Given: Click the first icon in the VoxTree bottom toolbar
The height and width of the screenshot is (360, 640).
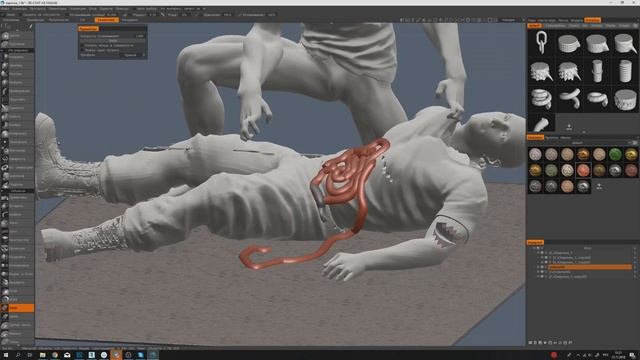Looking at the screenshot, I should [x=530, y=342].
